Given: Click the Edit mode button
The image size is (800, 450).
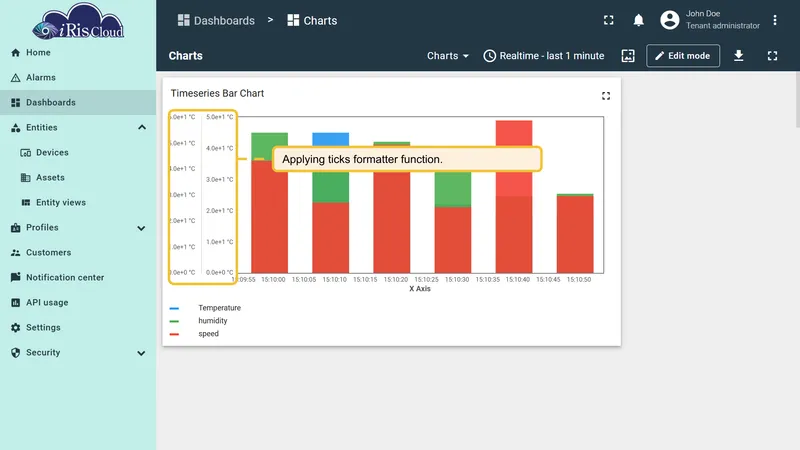Looking at the screenshot, I should click(683, 56).
